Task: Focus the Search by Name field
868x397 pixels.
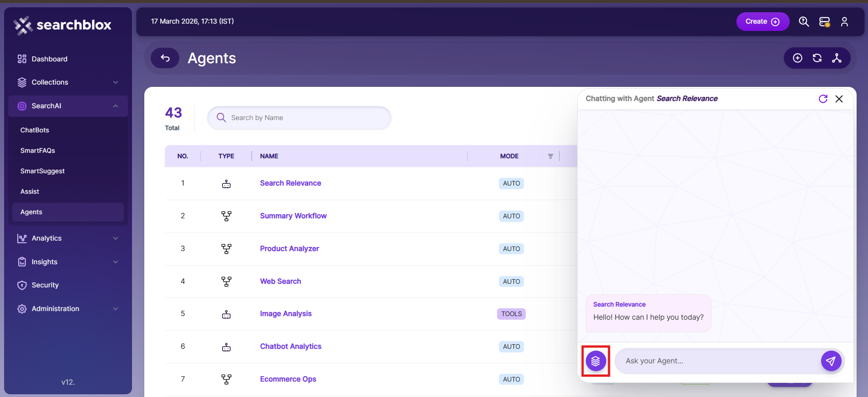Action: tap(299, 118)
